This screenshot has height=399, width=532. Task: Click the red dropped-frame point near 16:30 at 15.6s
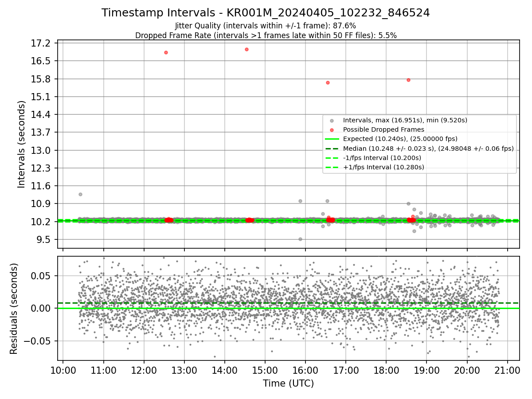328,82
